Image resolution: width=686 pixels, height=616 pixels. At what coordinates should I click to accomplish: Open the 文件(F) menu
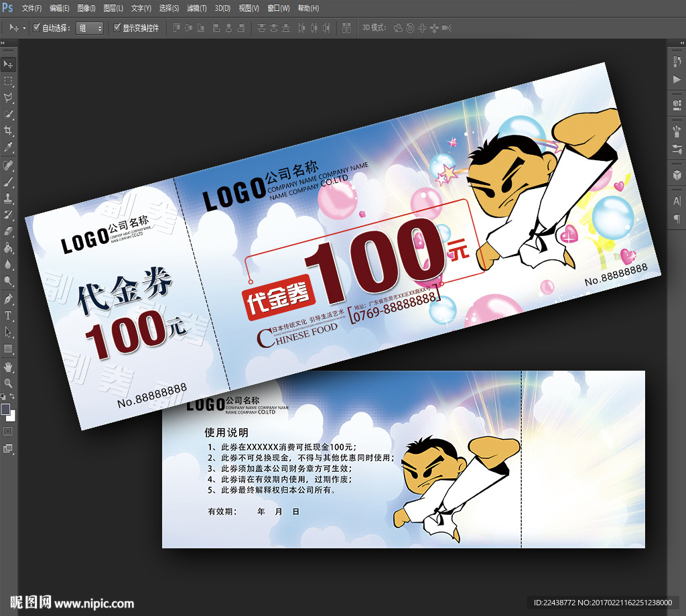pyautogui.click(x=31, y=8)
